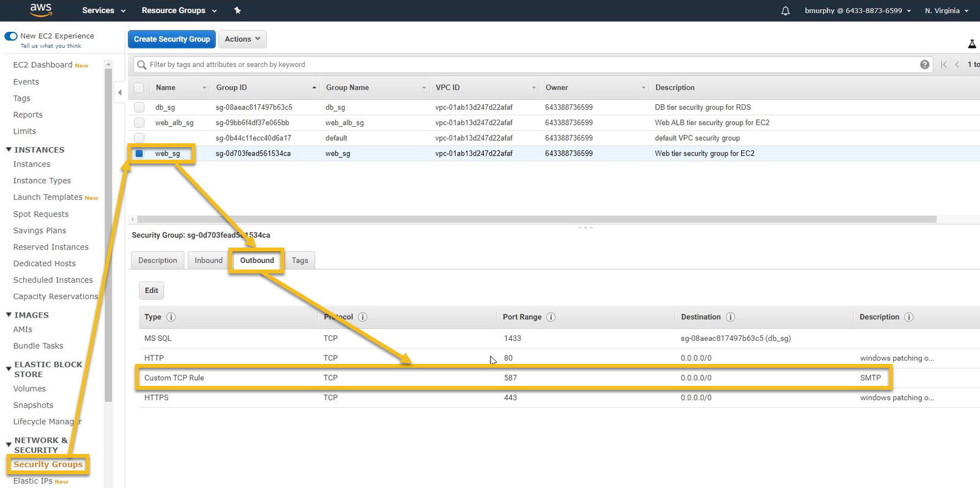Collapse the ELASTIC BLOCK STORE section
Viewport: 980px width, 488px height.
coord(9,368)
